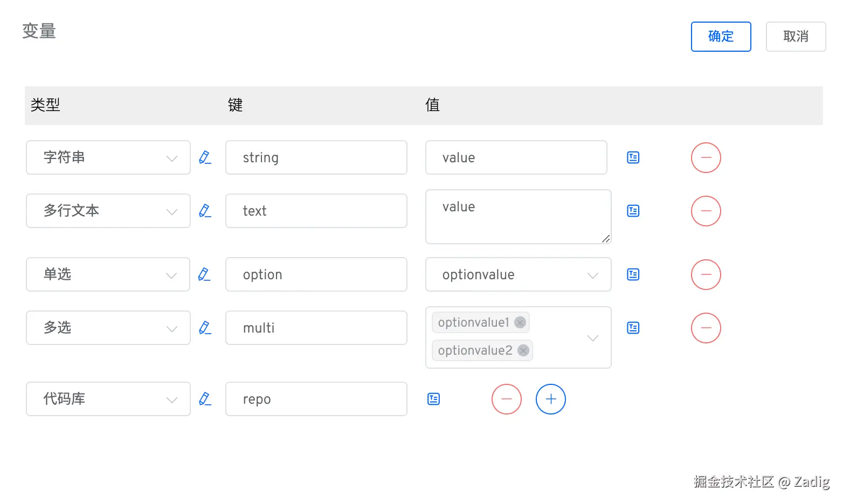Click the description icon in the string row
Image resolution: width=843 pixels, height=504 pixels.
pyautogui.click(x=633, y=157)
